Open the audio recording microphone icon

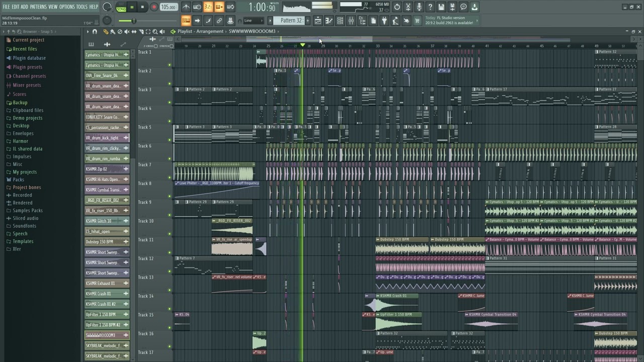click(419, 7)
